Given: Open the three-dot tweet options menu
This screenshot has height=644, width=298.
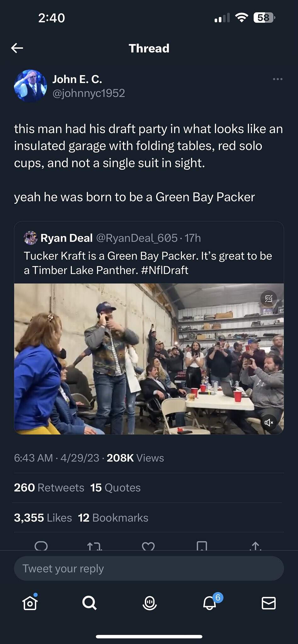Looking at the screenshot, I should (278, 79).
